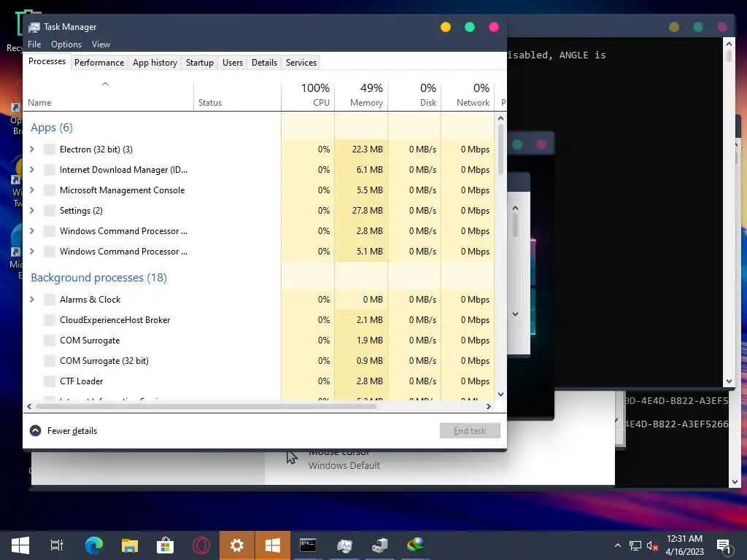This screenshot has height=560, width=747.
Task: Expand the Electron (32 bit) process group
Action: coord(32,149)
